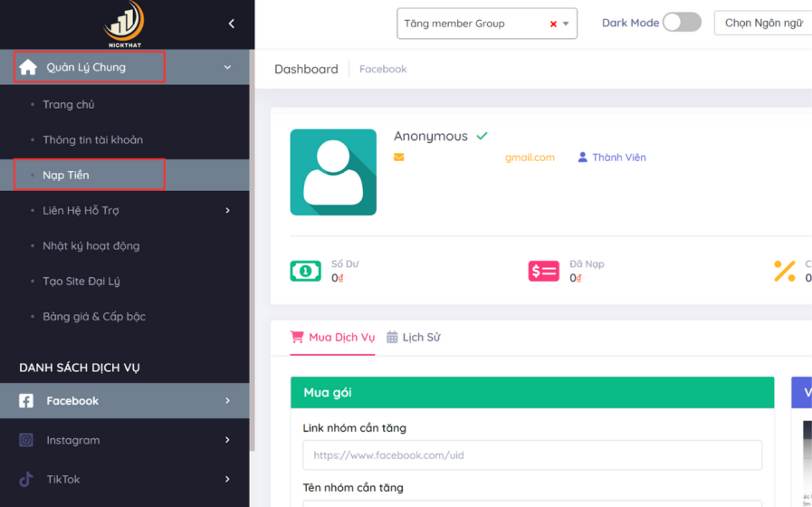Click the Facebook breadcrumb link
812x507 pixels.
(383, 69)
